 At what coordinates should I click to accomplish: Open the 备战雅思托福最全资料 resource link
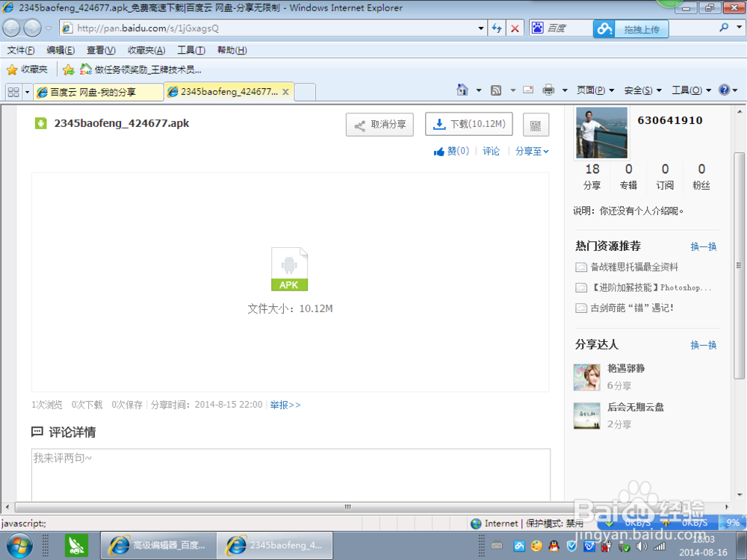point(634,267)
